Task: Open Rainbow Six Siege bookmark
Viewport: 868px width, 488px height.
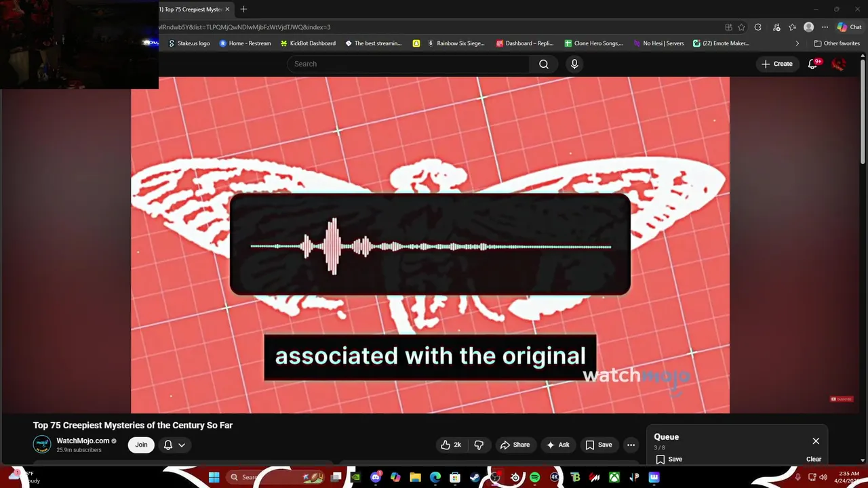Action: [x=456, y=43]
